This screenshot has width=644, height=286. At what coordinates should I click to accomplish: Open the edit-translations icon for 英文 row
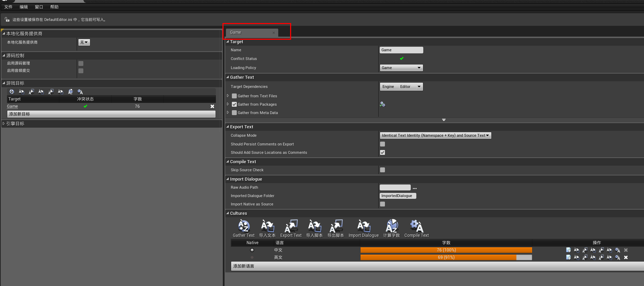568,257
